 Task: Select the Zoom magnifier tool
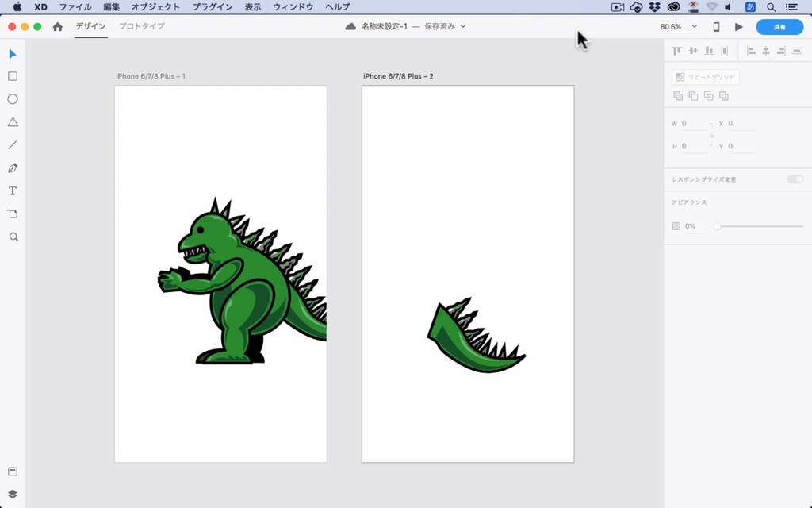coord(13,237)
